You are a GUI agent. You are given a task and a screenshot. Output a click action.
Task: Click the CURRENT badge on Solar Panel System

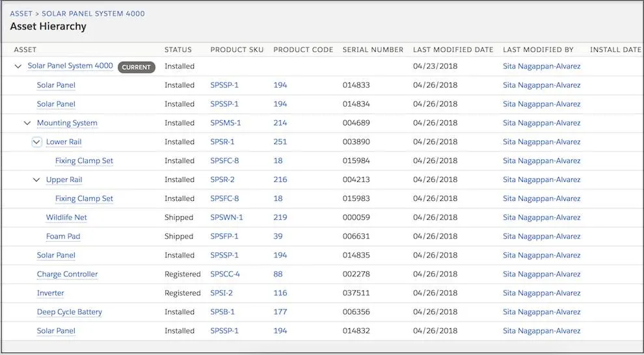coord(137,68)
